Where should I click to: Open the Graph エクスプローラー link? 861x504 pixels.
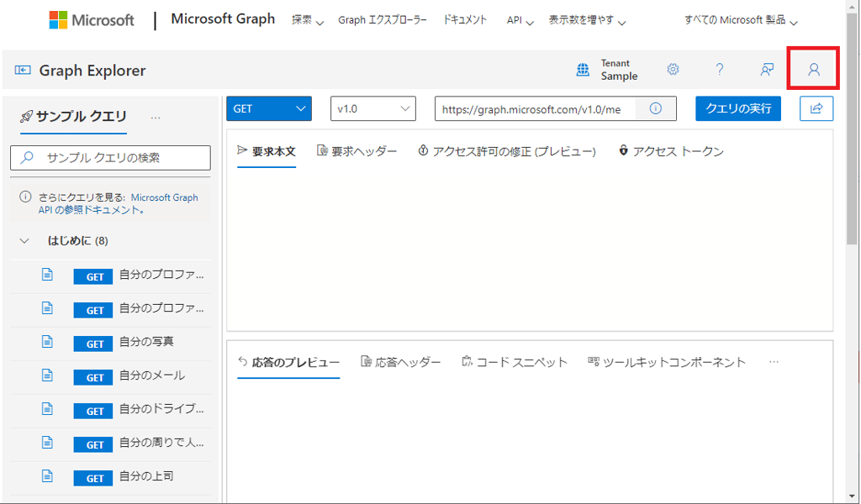coord(383,20)
